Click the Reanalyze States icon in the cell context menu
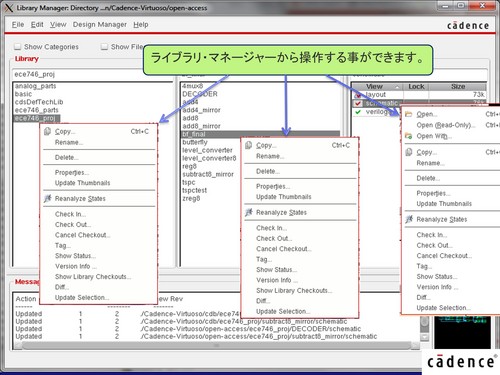500x375 pixels. (248, 212)
